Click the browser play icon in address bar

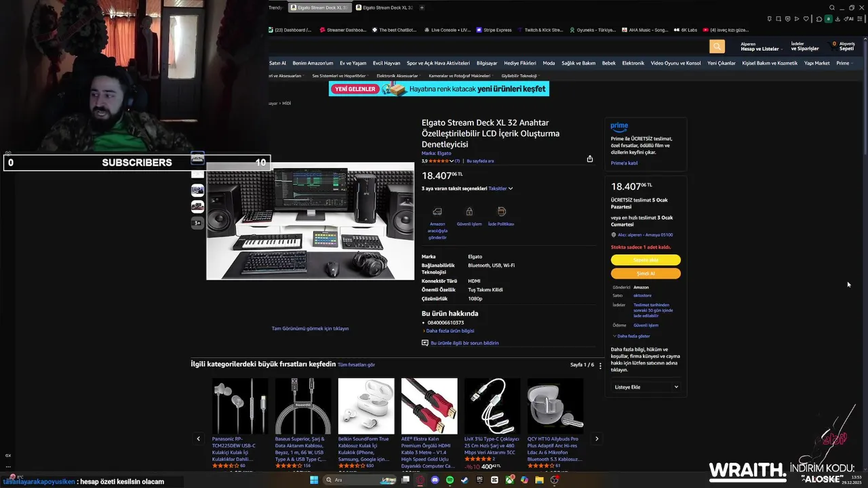tap(797, 18)
